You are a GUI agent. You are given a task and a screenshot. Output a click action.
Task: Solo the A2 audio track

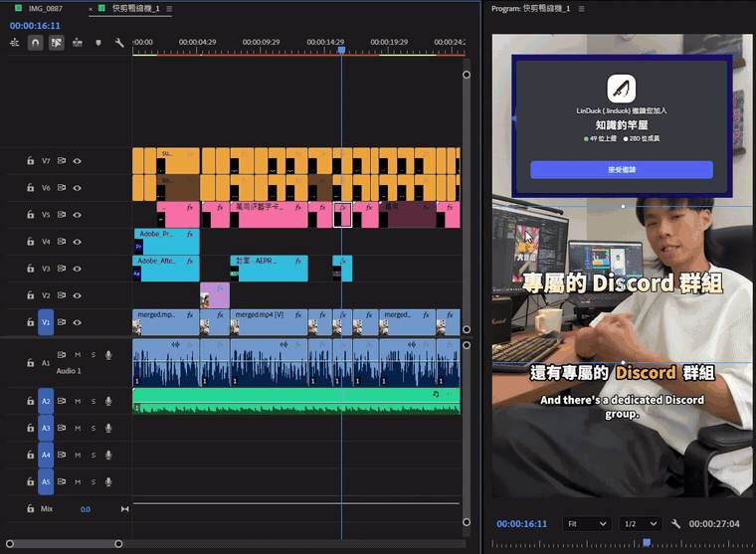click(94, 401)
